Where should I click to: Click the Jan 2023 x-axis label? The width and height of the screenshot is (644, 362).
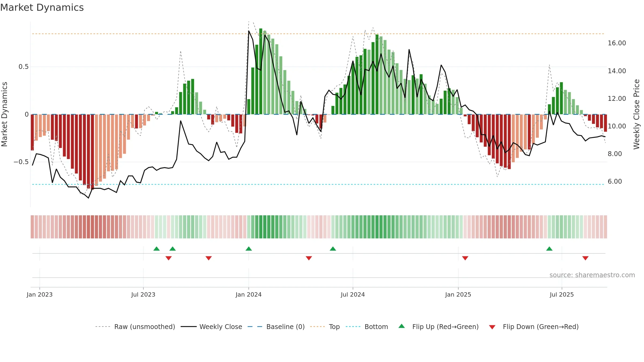[x=40, y=294]
